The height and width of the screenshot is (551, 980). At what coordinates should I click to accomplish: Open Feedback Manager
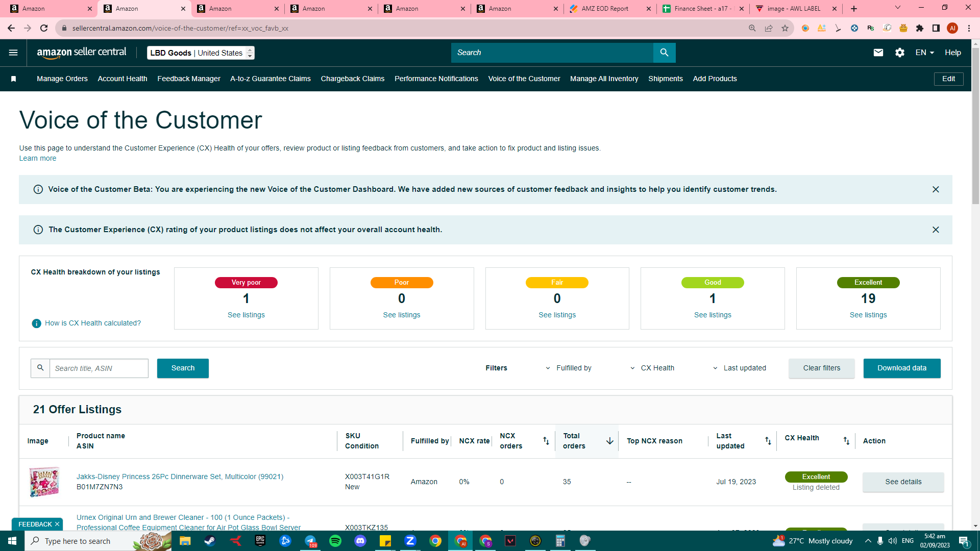189,79
